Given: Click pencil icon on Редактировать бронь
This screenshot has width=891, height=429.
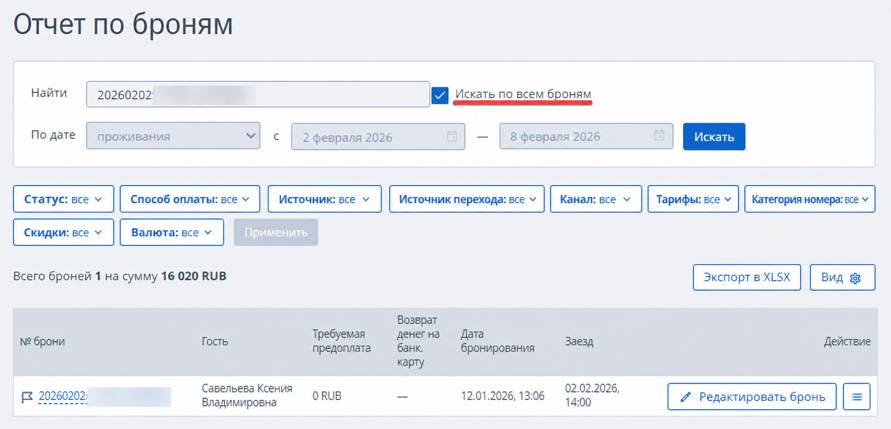Looking at the screenshot, I should [x=686, y=397].
